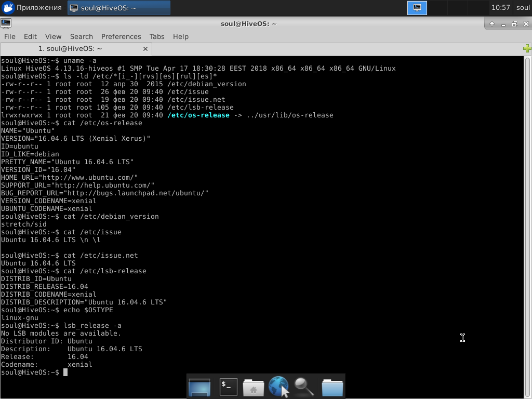Click the 'DISTRIB_CODENAME=xenial' line

tap(48, 295)
